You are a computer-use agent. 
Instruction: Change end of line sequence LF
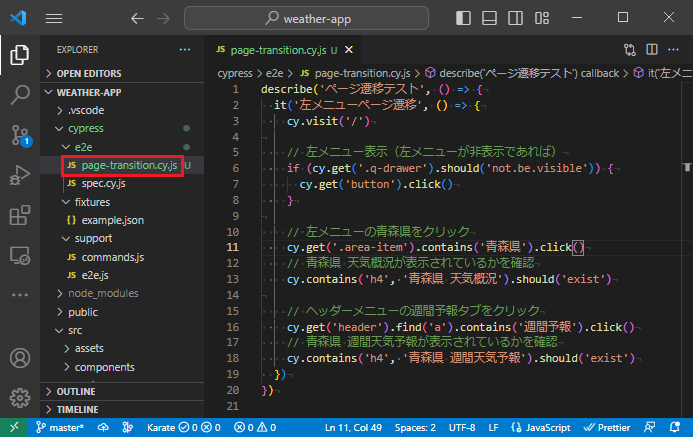tap(494, 427)
